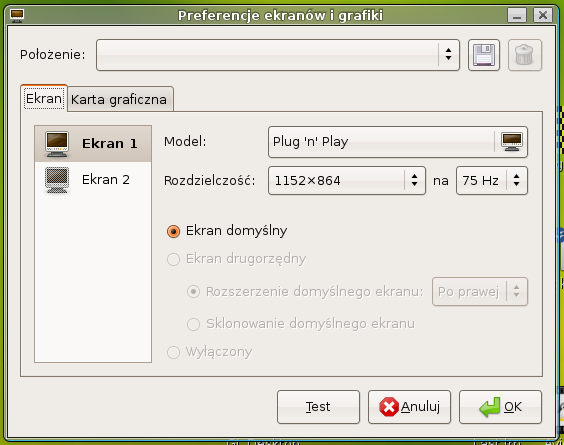
Task: Select the Ekran domyślny radio button
Action: 173,231
